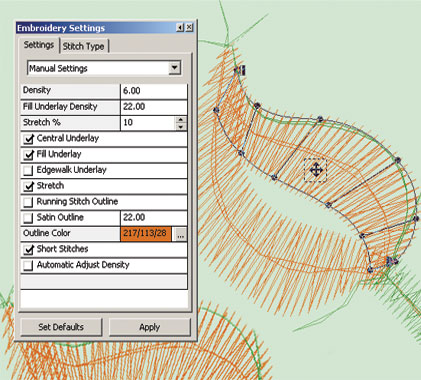Enable Edgewalk Underlay checkbox
This screenshot has height=380, width=421.
[x=29, y=171]
